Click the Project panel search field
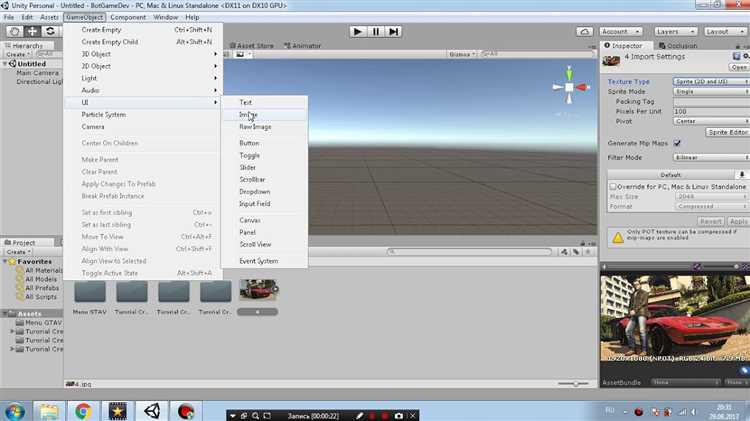 pyautogui.click(x=469, y=252)
